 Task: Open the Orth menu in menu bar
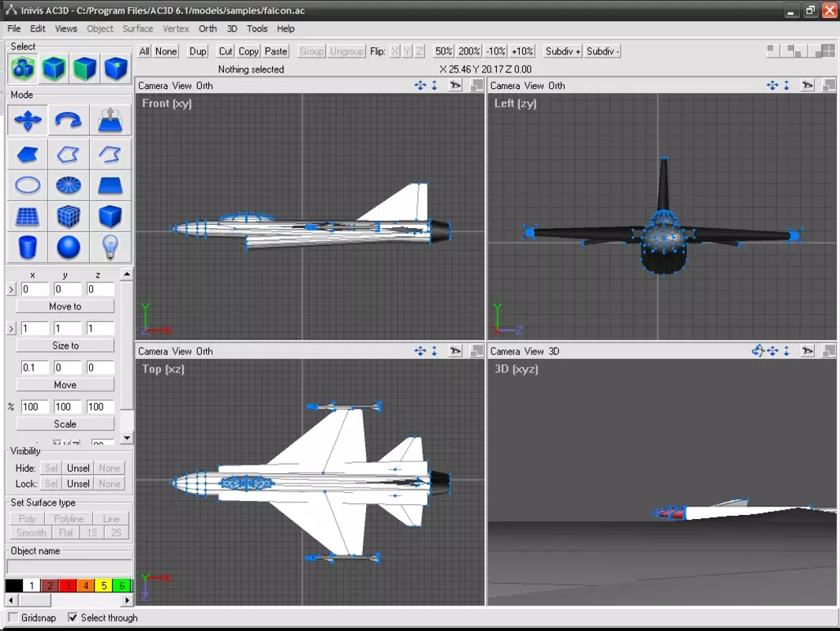pos(208,28)
